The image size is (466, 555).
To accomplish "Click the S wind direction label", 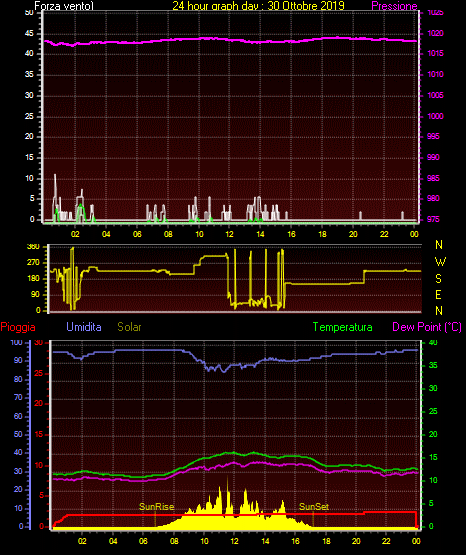I will click(x=438, y=279).
